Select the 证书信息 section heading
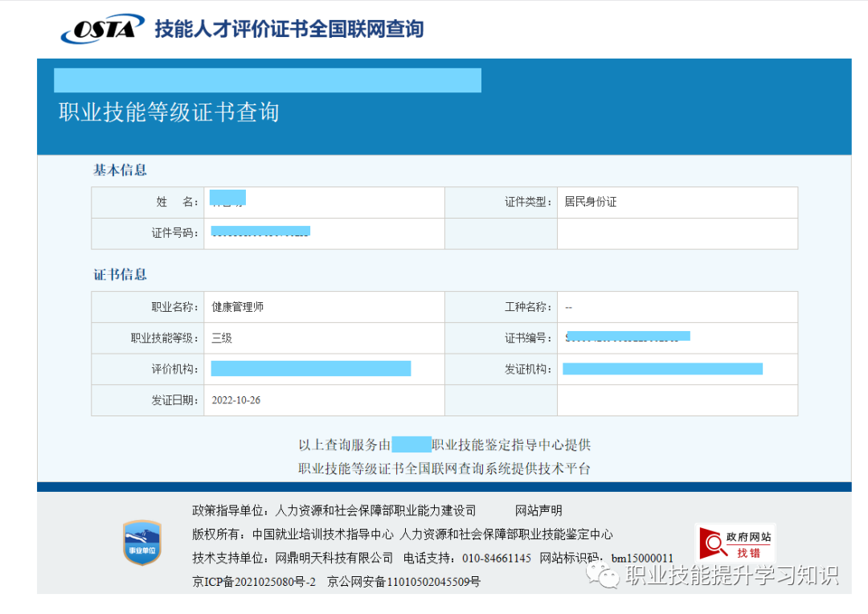The width and height of the screenshot is (868, 614). (120, 275)
